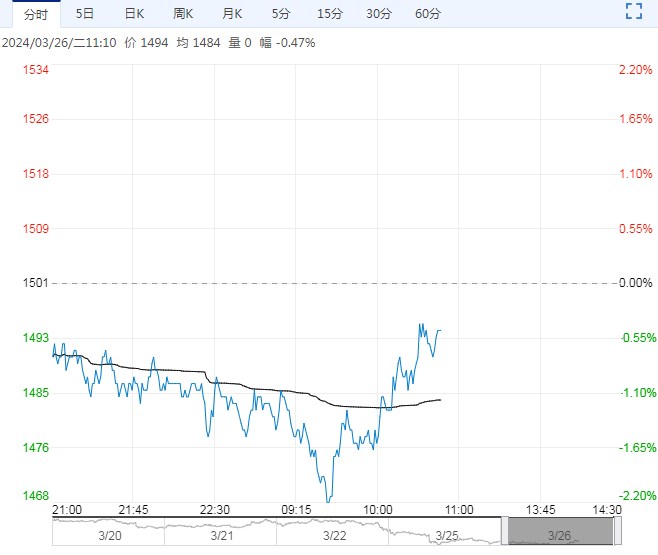Switch to the 30分 interval view
Image resolution: width=658 pixels, height=555 pixels.
(x=378, y=14)
